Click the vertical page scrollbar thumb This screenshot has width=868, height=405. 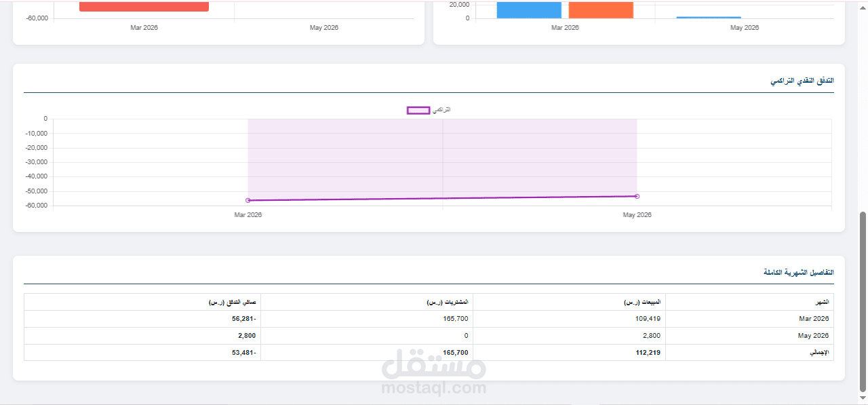coord(863,301)
